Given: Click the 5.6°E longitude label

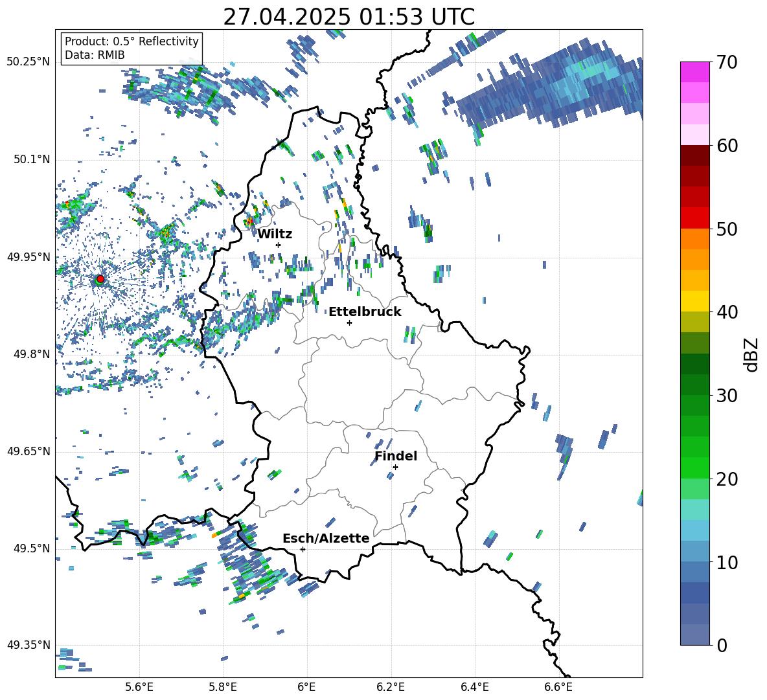Looking at the screenshot, I should [x=139, y=687].
